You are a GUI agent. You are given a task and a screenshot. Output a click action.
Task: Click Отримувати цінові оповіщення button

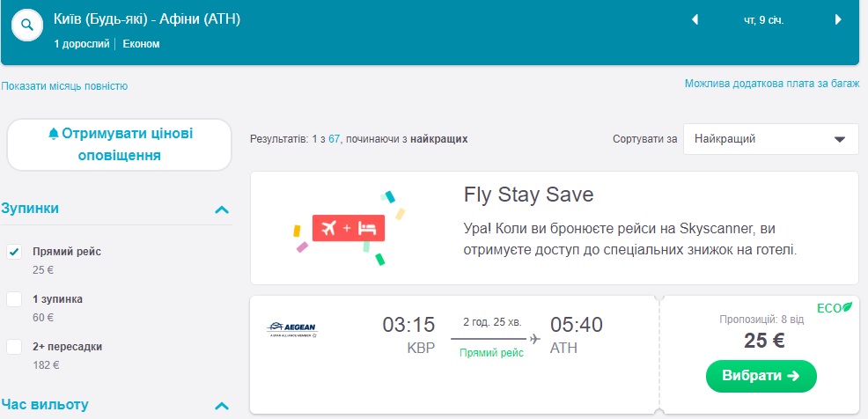pos(120,144)
